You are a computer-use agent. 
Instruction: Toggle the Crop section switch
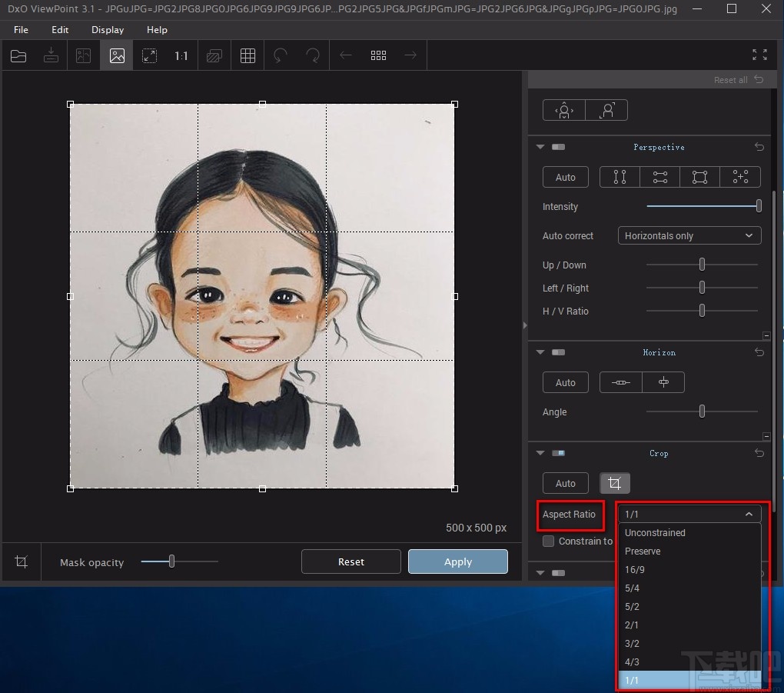558,453
